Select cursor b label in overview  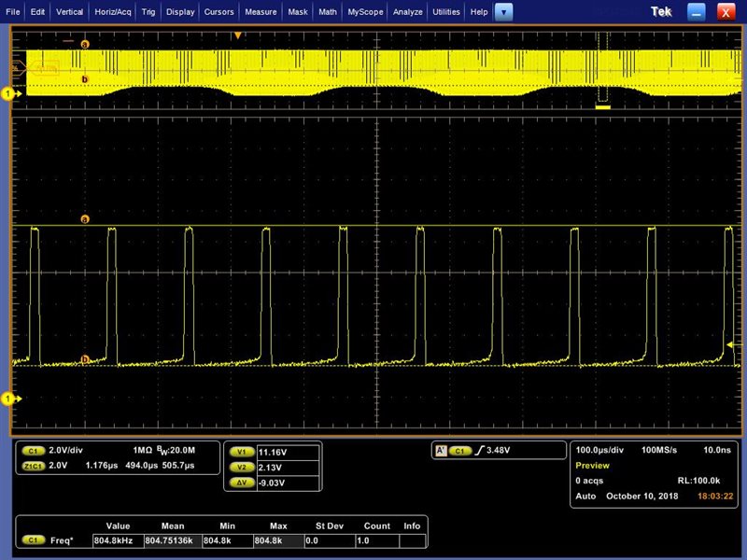click(85, 79)
